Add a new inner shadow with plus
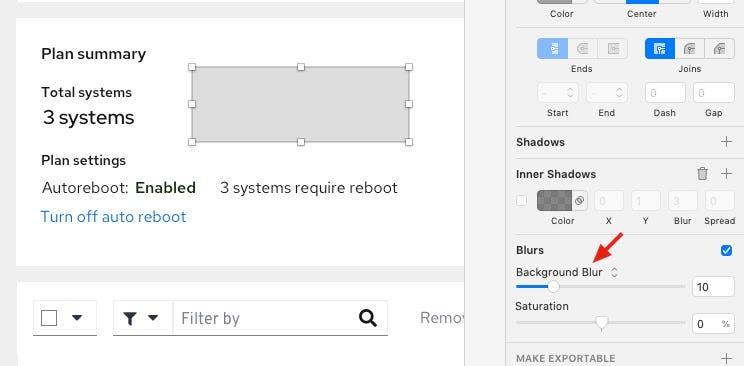 (726, 174)
